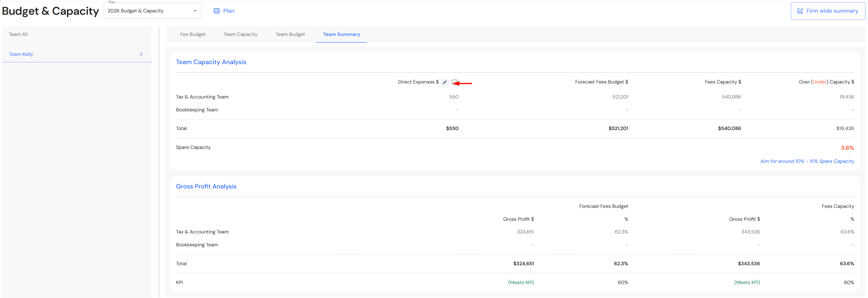868x298 pixels.
Task: Select Team Ali in the sidebar
Action: (19, 34)
